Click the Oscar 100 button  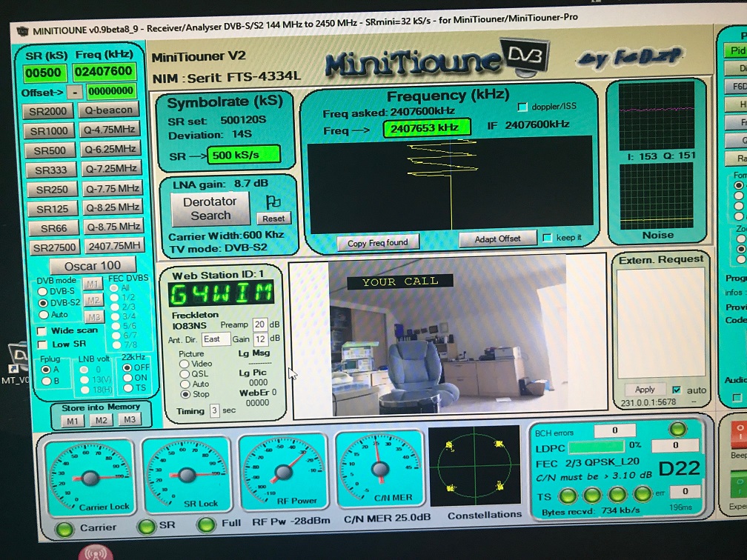93,266
